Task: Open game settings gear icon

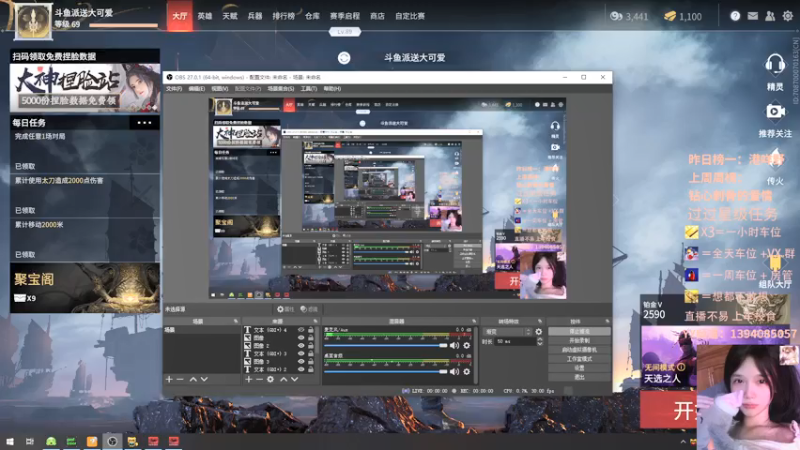Action: point(788,16)
